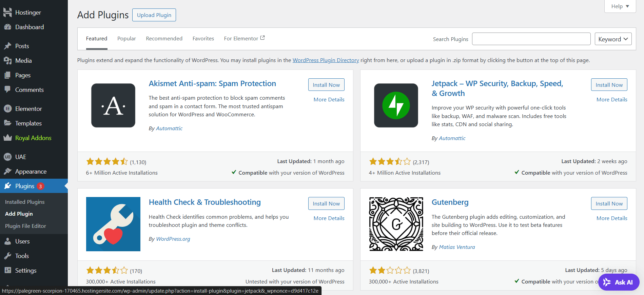Screen dimensions: 644x295
Task: Focus the Search Plugins input field
Action: (531, 39)
